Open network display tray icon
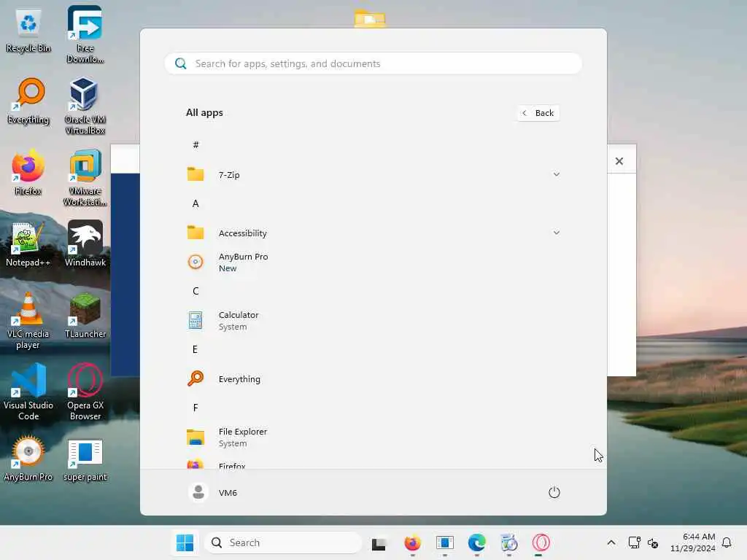The image size is (747, 560). pos(634,542)
